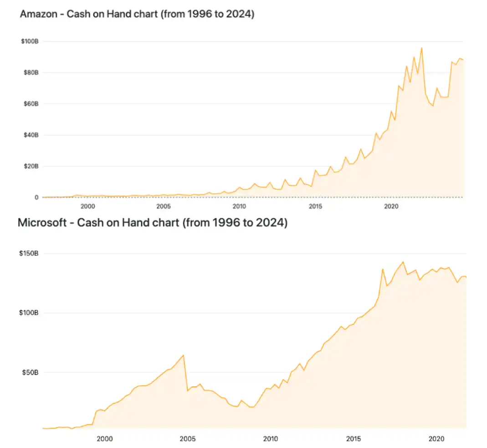Click the Amazon Cash on Hand chart title

[137, 14]
